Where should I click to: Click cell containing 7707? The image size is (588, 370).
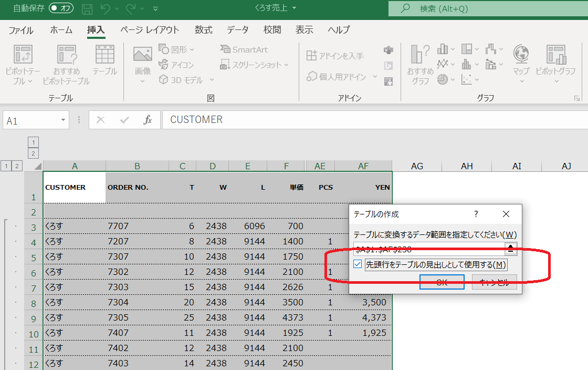(137, 227)
